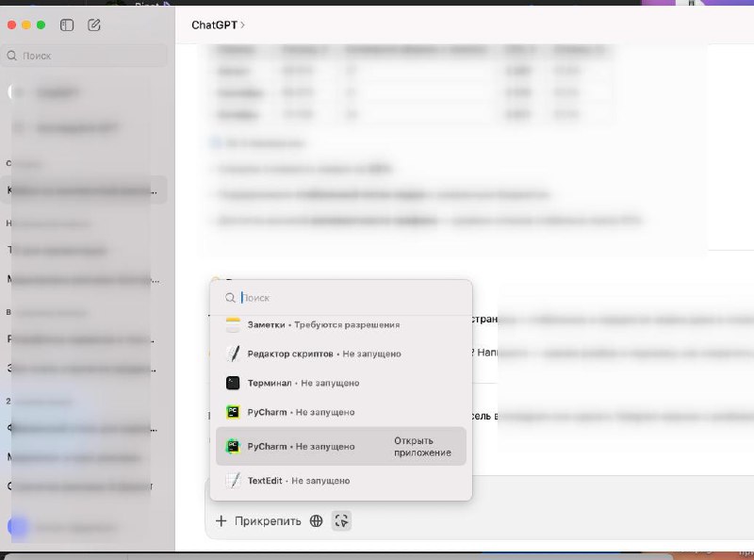
Task: Click the Терминал black icon
Action: (233, 383)
